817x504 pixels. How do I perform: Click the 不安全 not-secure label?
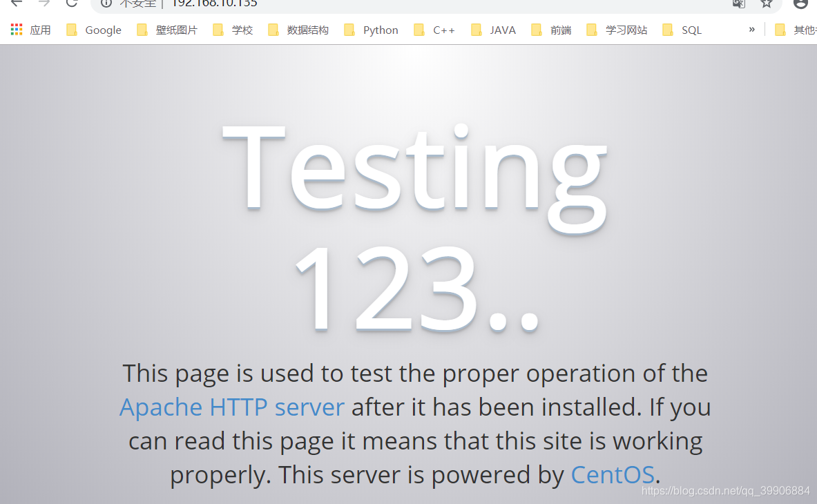point(137,3)
